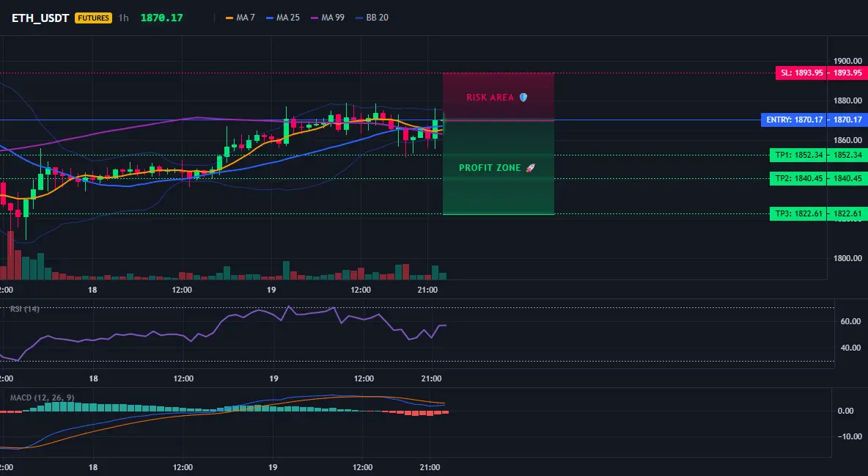Click the current price 1870.17 in header
The height and width of the screenshot is (476, 868).
pyautogui.click(x=161, y=18)
